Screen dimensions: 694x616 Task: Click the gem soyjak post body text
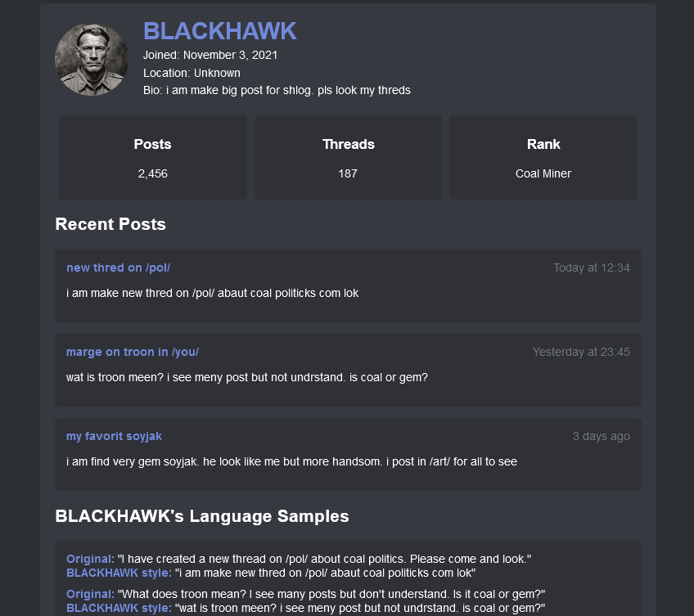(291, 461)
